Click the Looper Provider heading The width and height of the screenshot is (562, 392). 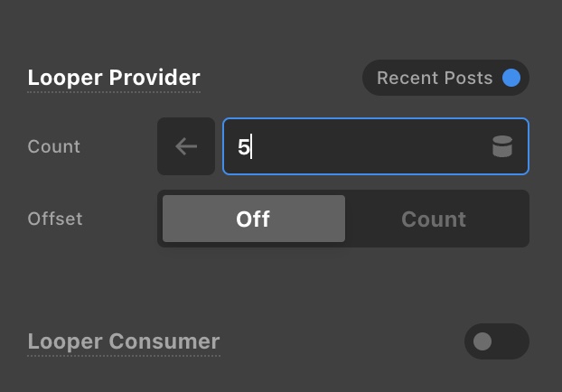pyautogui.click(x=114, y=78)
